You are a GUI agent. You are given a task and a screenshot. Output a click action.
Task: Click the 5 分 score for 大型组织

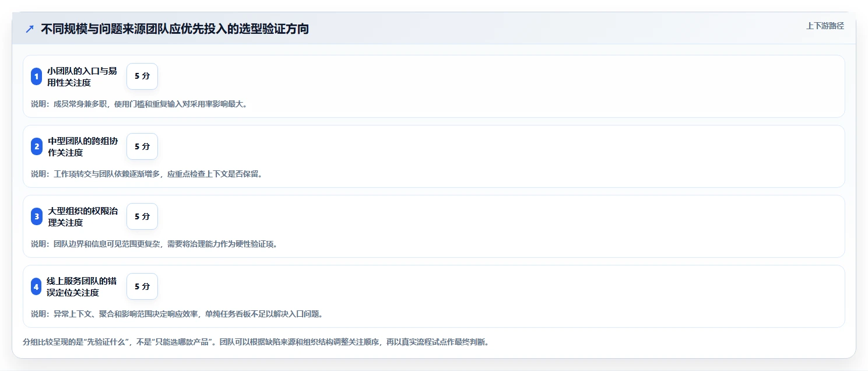click(142, 216)
